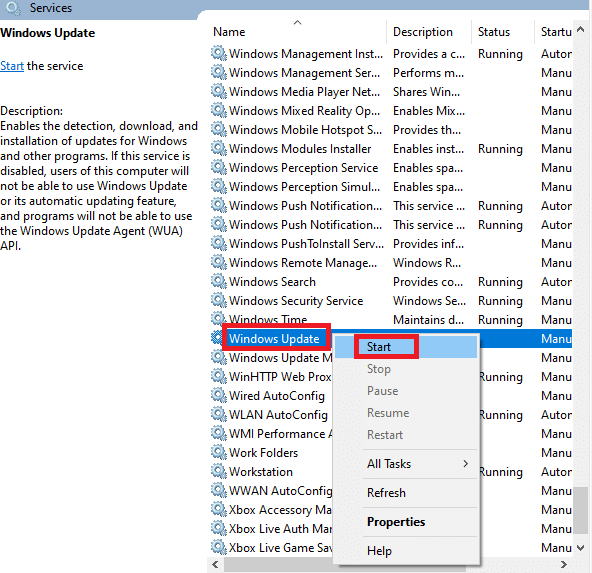Sort by the Description column header
592x573 pixels.
pos(429,32)
